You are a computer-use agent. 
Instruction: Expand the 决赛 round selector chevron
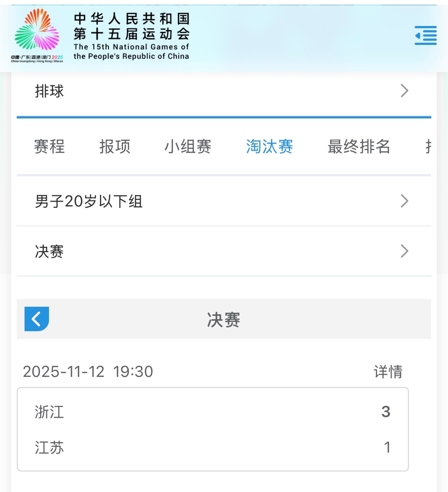tap(405, 251)
